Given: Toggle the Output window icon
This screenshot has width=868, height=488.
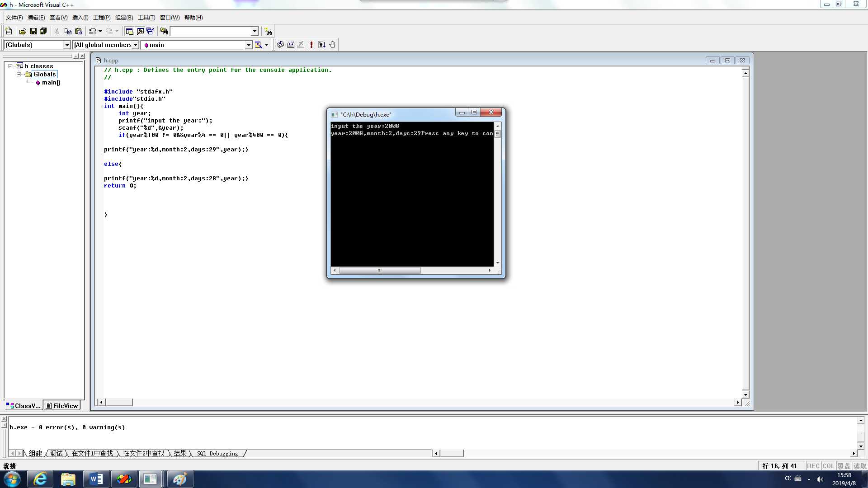Looking at the screenshot, I should (140, 31).
